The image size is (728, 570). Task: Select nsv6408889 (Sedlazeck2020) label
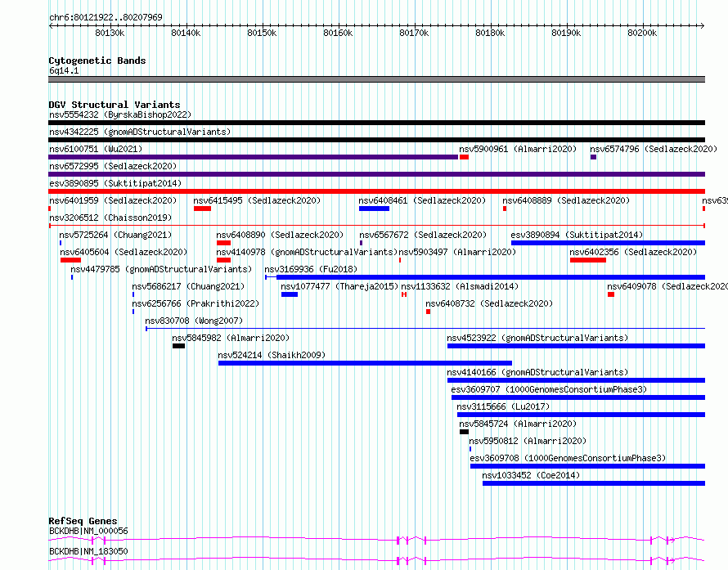566,200
